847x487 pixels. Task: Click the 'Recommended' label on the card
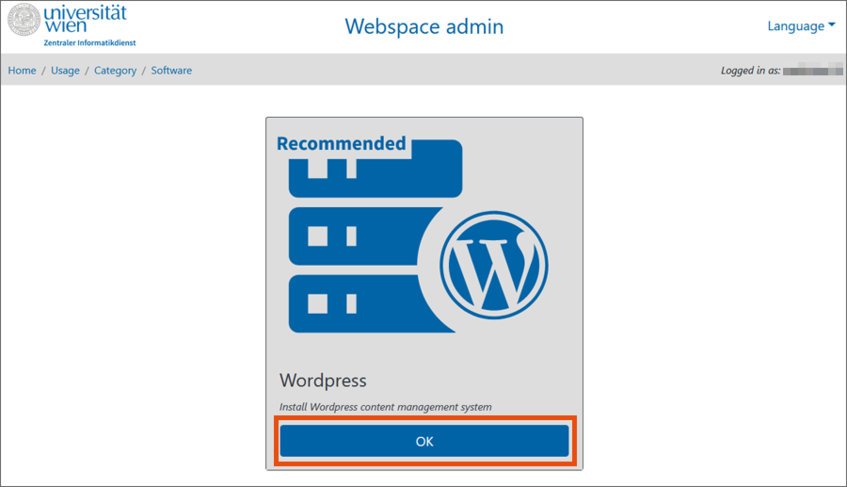pyautogui.click(x=341, y=144)
